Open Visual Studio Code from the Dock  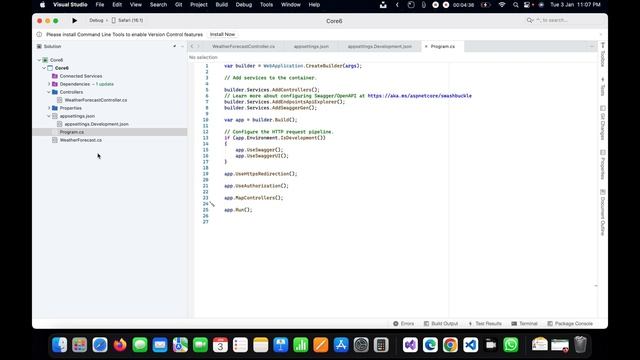click(x=471, y=345)
